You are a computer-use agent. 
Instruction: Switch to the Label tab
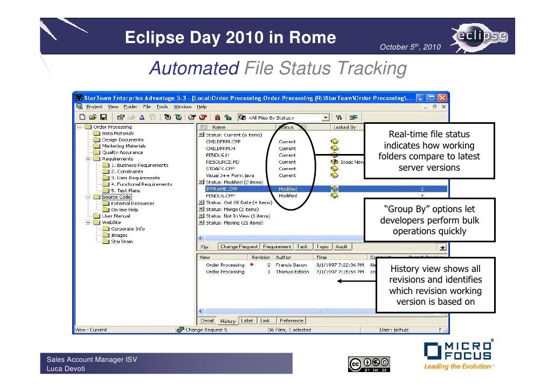pos(247,320)
